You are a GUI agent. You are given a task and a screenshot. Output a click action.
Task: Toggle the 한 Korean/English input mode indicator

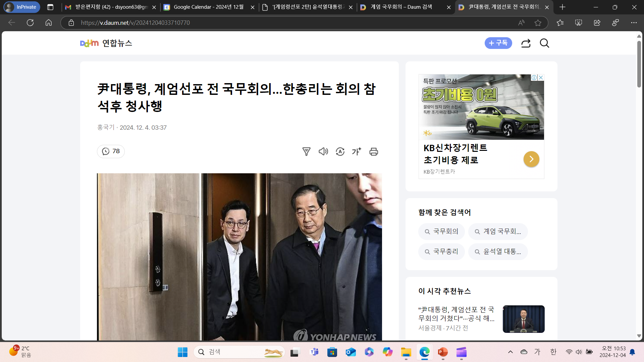(x=553, y=352)
